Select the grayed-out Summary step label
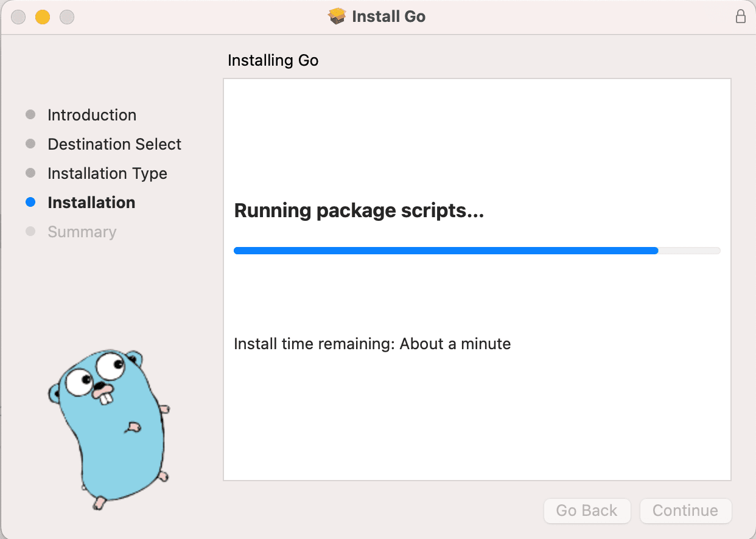This screenshot has height=539, width=756. (x=82, y=232)
